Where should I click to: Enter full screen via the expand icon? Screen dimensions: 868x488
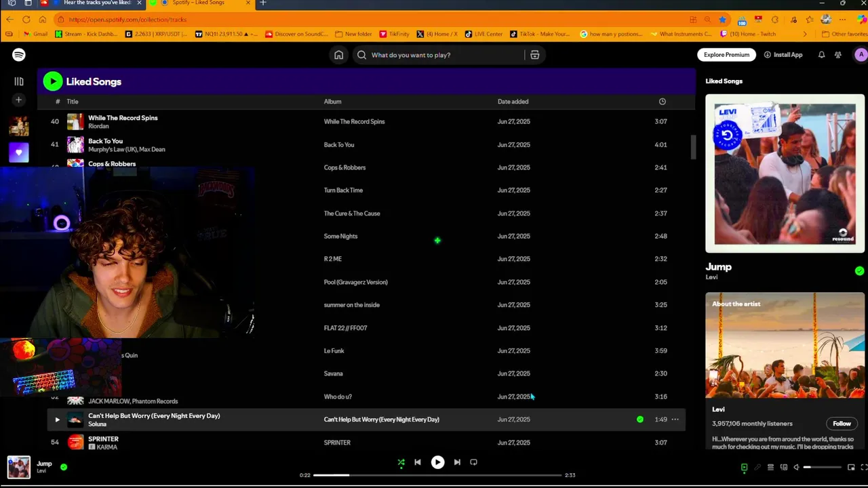point(864,468)
